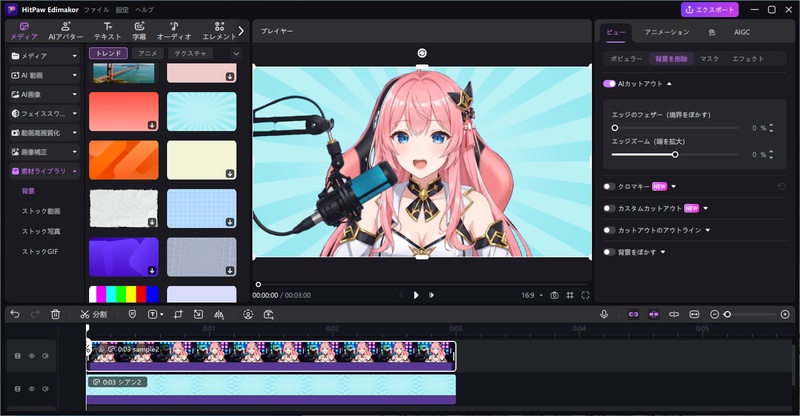
Task: Click the snapshot camera icon under player
Action: point(554,295)
